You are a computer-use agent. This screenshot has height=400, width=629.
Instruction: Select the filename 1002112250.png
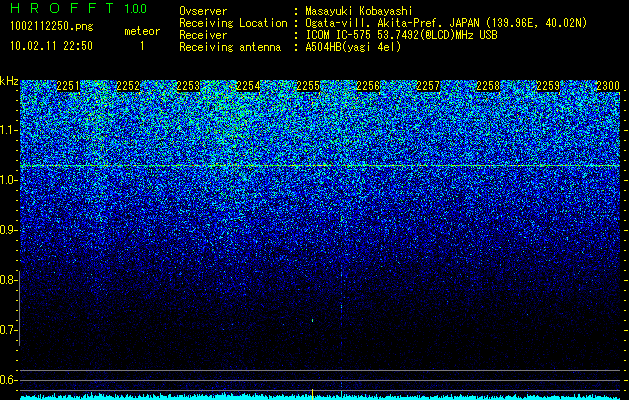coord(52,26)
